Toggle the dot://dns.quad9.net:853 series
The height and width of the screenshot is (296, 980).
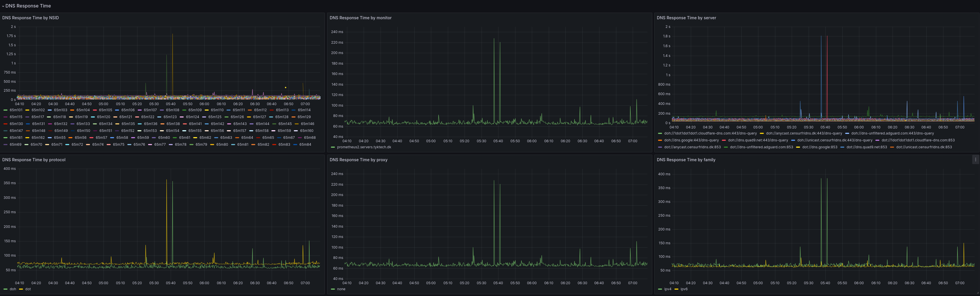tap(867, 147)
